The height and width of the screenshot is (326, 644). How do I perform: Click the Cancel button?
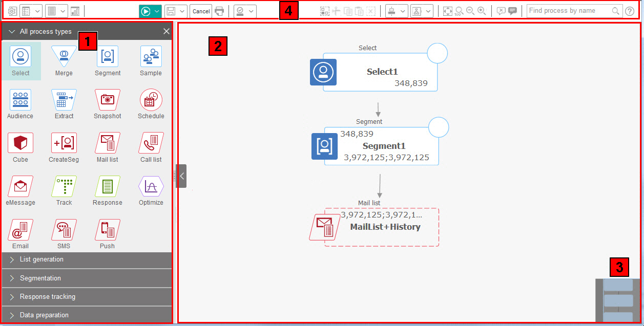pyautogui.click(x=200, y=10)
